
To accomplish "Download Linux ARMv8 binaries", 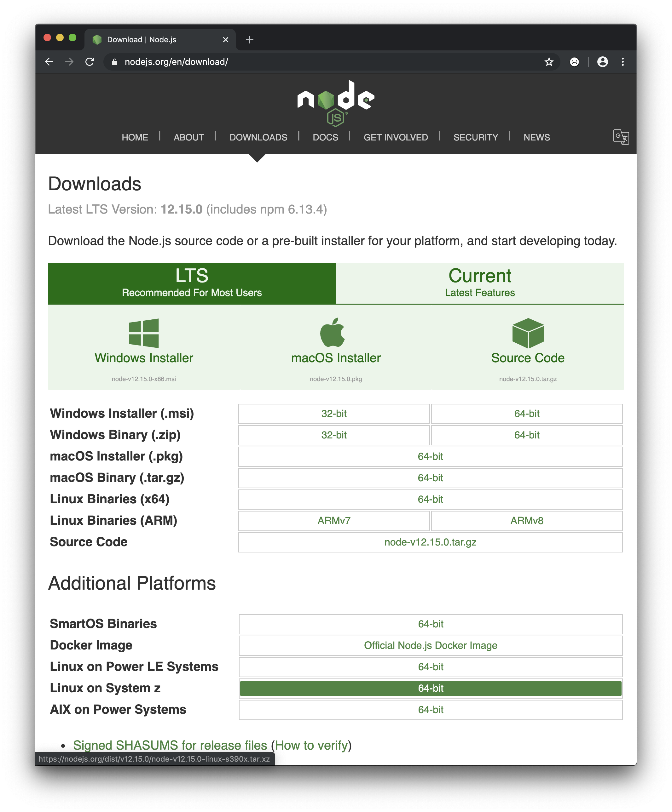I will pos(526,521).
